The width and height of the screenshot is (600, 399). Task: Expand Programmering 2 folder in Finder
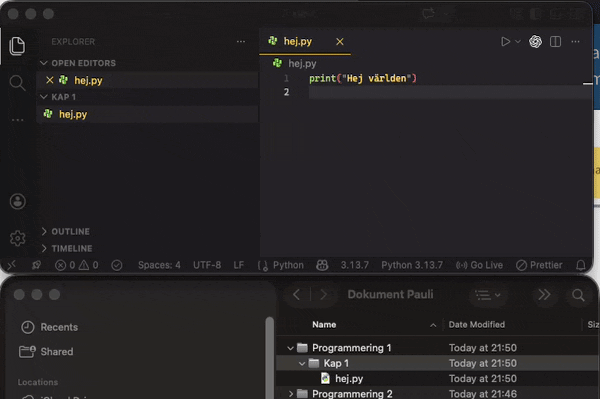(x=290, y=393)
